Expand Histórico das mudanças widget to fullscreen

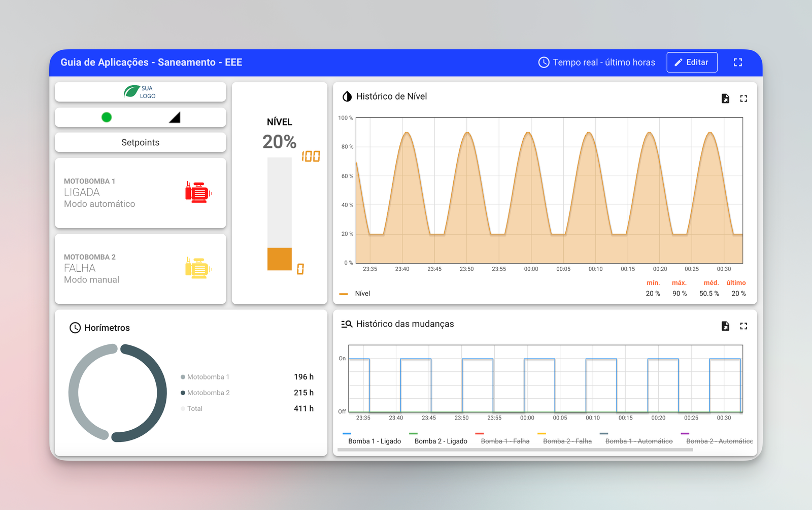(743, 326)
